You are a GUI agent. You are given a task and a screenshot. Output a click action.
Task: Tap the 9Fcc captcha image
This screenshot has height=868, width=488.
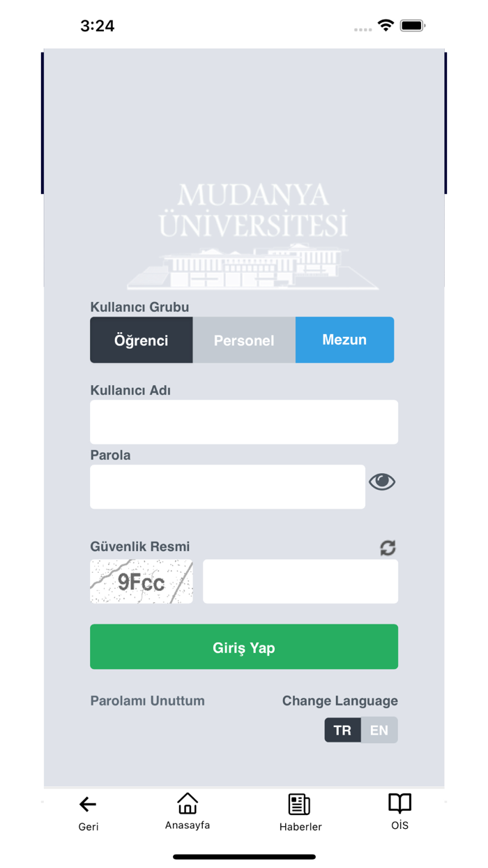(x=141, y=581)
